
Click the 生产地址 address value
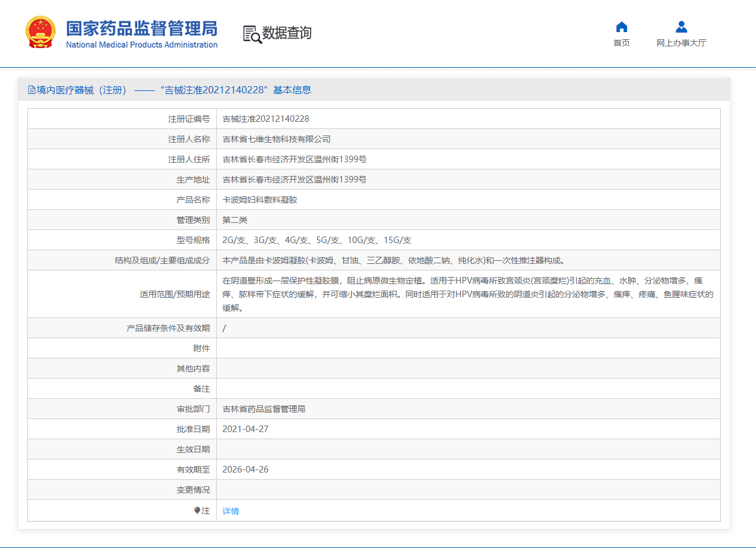click(x=295, y=179)
